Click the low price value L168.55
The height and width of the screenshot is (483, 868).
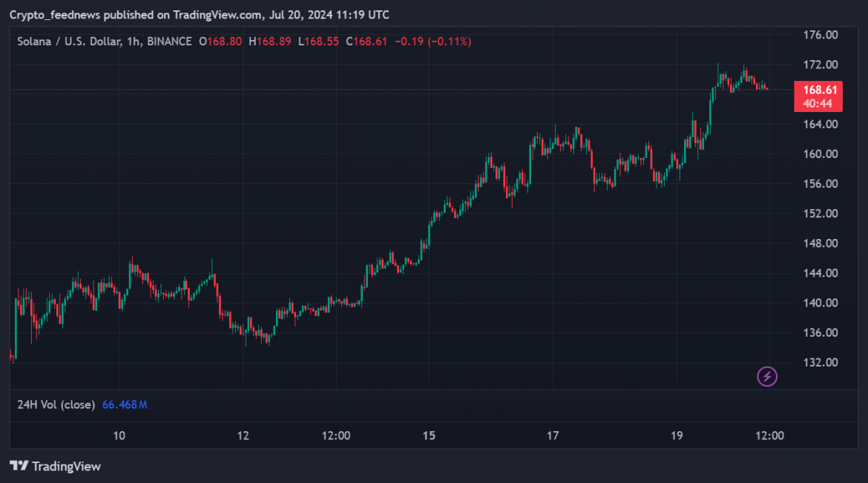coord(318,42)
